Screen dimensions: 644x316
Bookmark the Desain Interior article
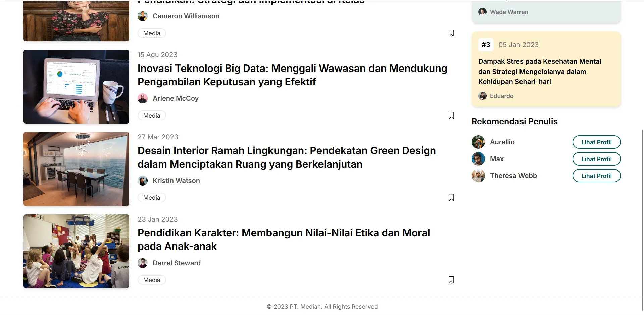click(x=451, y=197)
